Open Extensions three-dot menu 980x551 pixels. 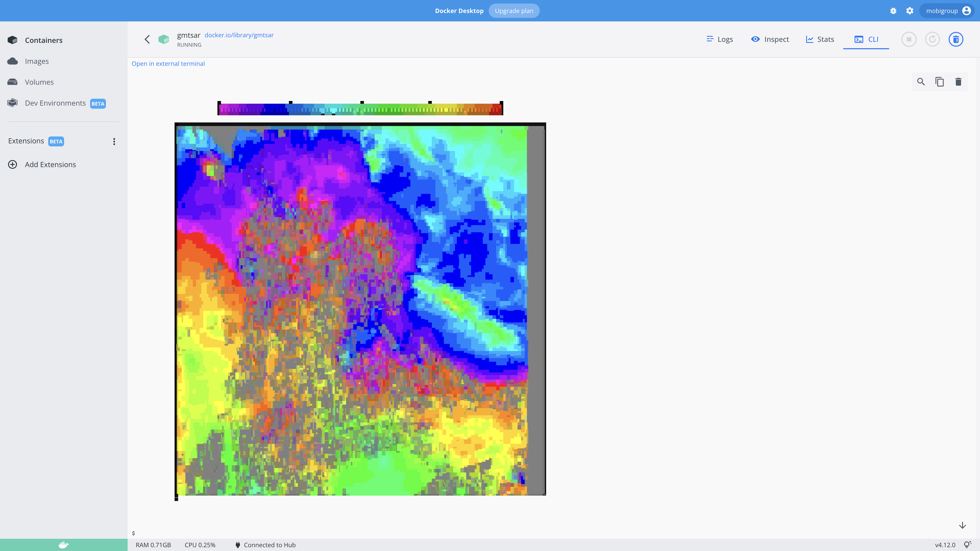coord(114,142)
